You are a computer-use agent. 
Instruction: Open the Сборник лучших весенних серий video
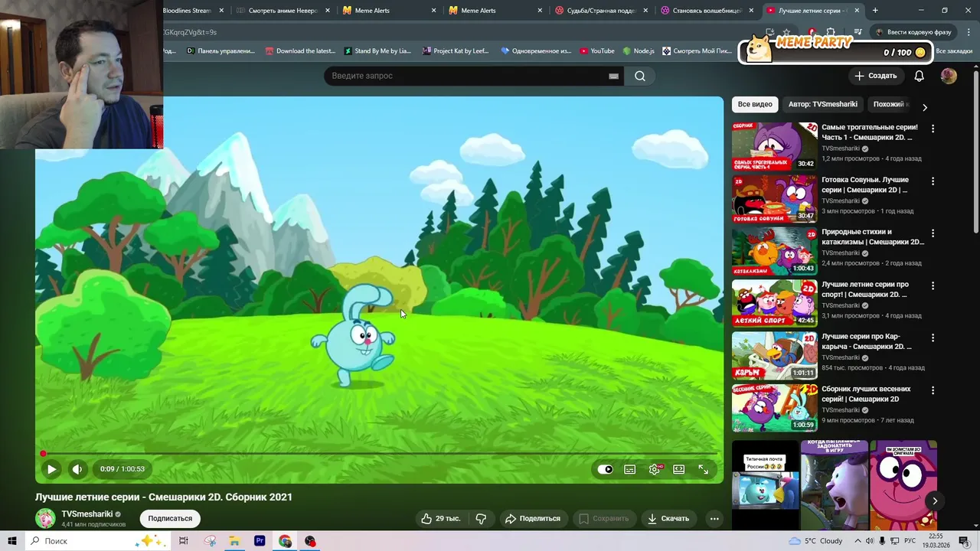pos(866,393)
